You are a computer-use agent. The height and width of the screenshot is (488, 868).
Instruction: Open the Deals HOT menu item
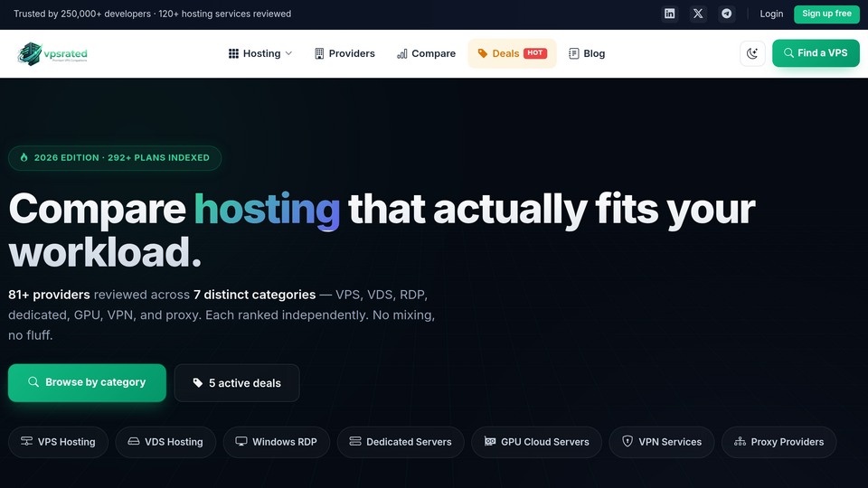click(512, 53)
